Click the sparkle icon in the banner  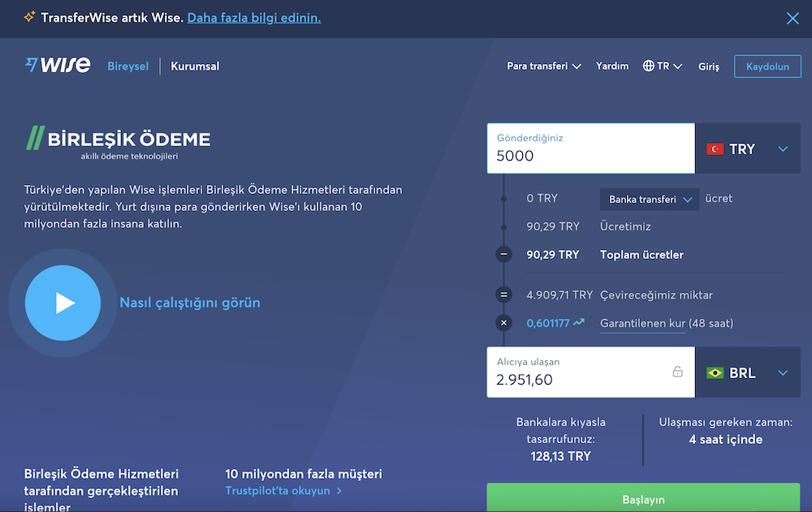(29, 17)
